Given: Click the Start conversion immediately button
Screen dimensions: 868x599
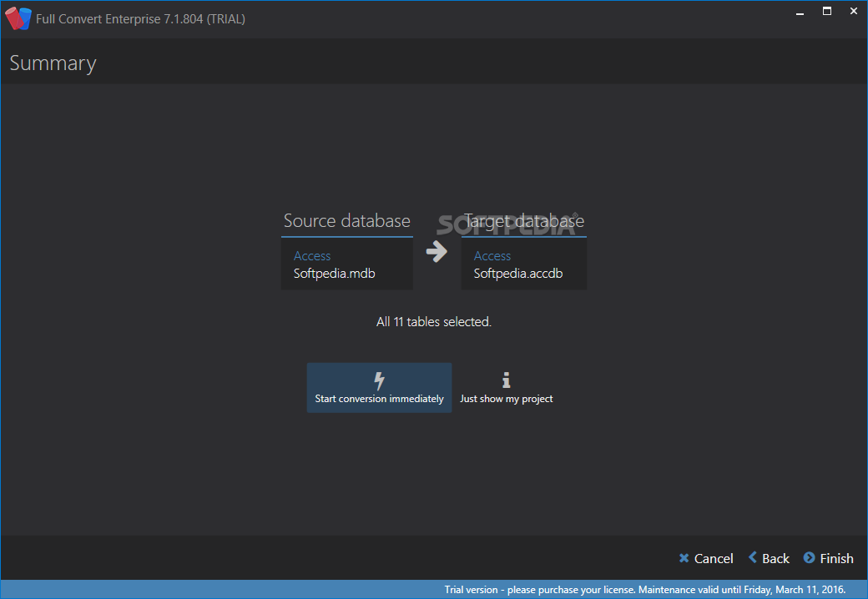Looking at the screenshot, I should [379, 388].
